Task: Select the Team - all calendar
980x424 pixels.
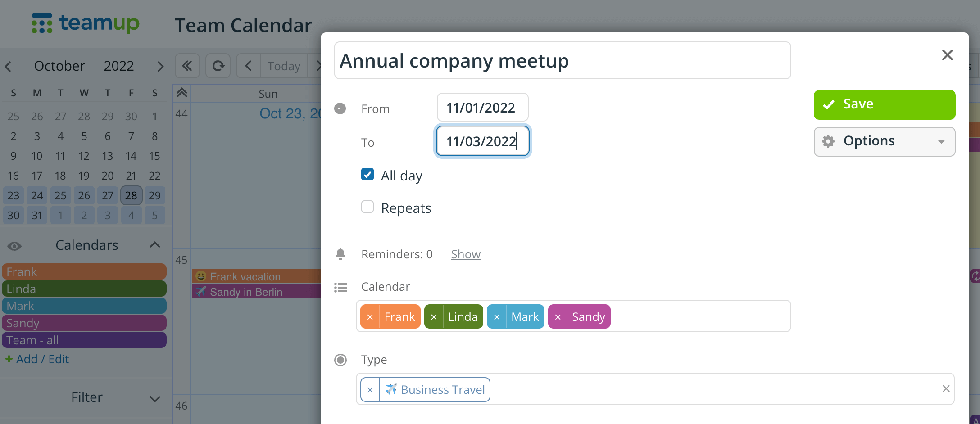Action: (x=84, y=340)
